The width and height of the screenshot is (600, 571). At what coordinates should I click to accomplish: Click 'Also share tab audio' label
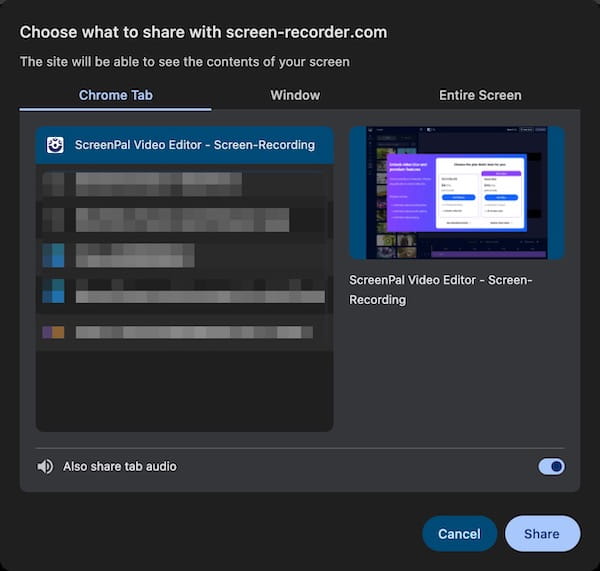pos(120,467)
